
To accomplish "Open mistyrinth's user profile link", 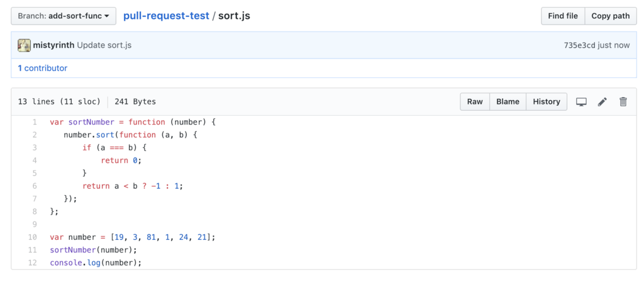I will pyautogui.click(x=53, y=45).
